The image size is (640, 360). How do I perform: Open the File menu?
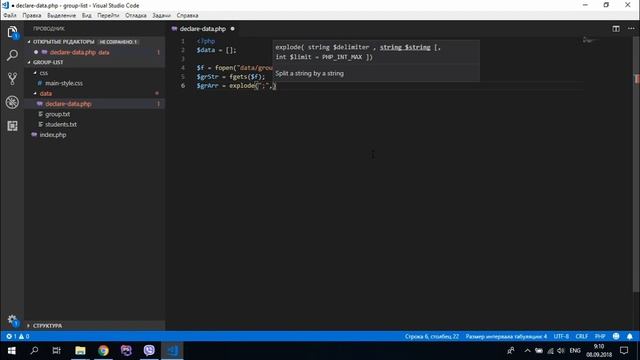(10, 16)
